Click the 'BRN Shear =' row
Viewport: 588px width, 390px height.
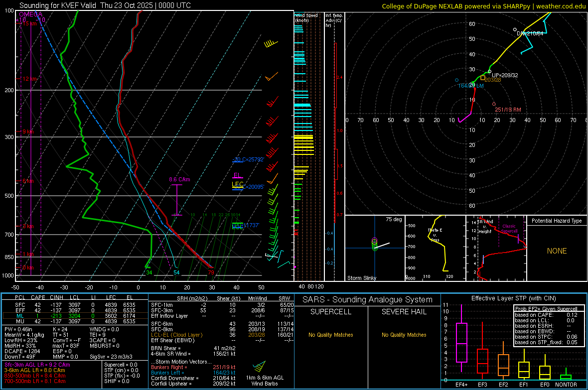193,348
